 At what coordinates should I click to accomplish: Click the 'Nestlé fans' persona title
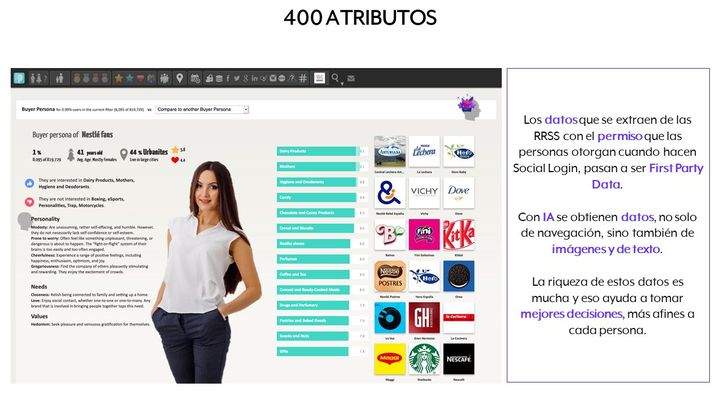(97, 135)
